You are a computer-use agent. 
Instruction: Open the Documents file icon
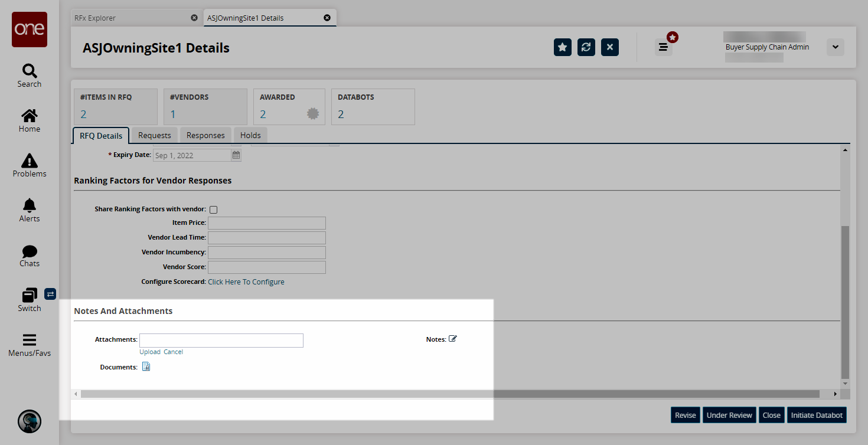point(146,367)
